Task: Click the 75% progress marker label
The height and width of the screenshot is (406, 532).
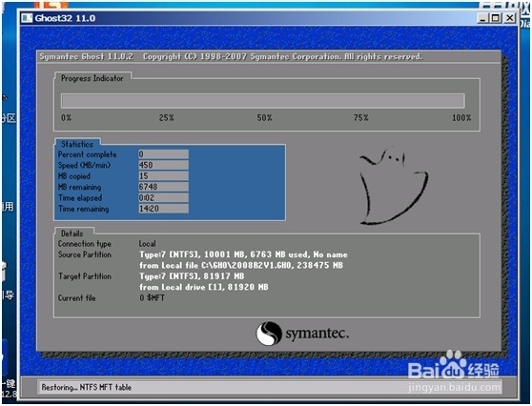Action: pos(361,118)
